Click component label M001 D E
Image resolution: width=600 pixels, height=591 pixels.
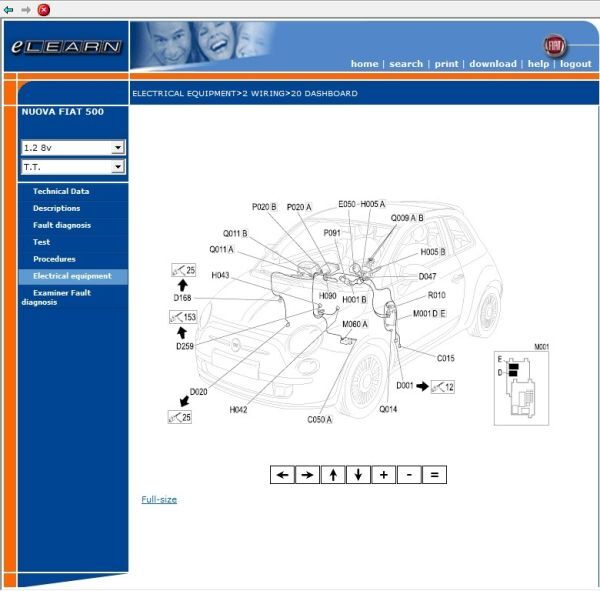(x=429, y=314)
